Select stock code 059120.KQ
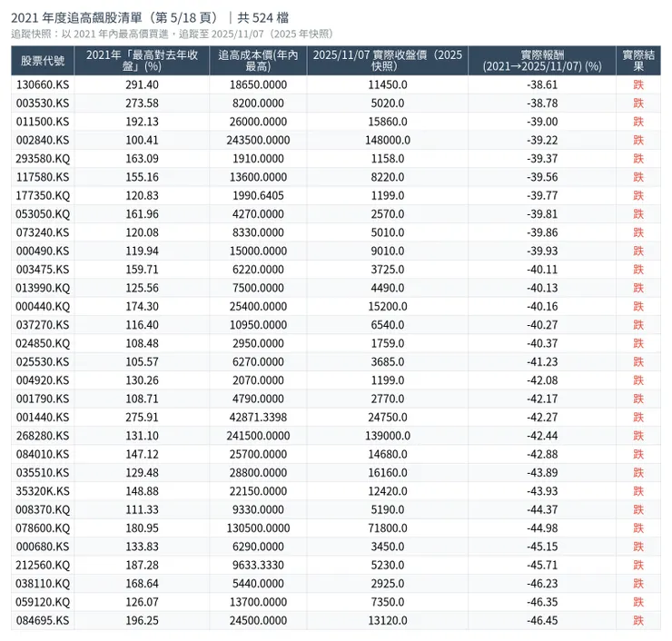This screenshot has height=641, width=672. pyautogui.click(x=43, y=602)
